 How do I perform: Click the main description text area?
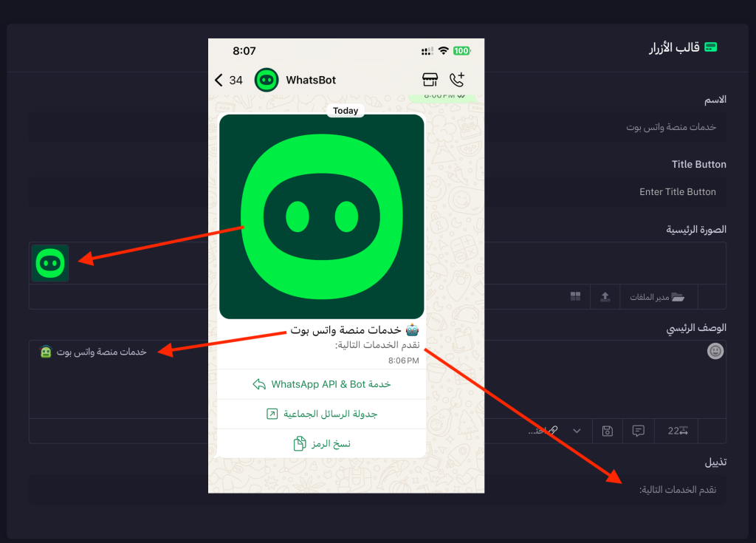coord(377,380)
